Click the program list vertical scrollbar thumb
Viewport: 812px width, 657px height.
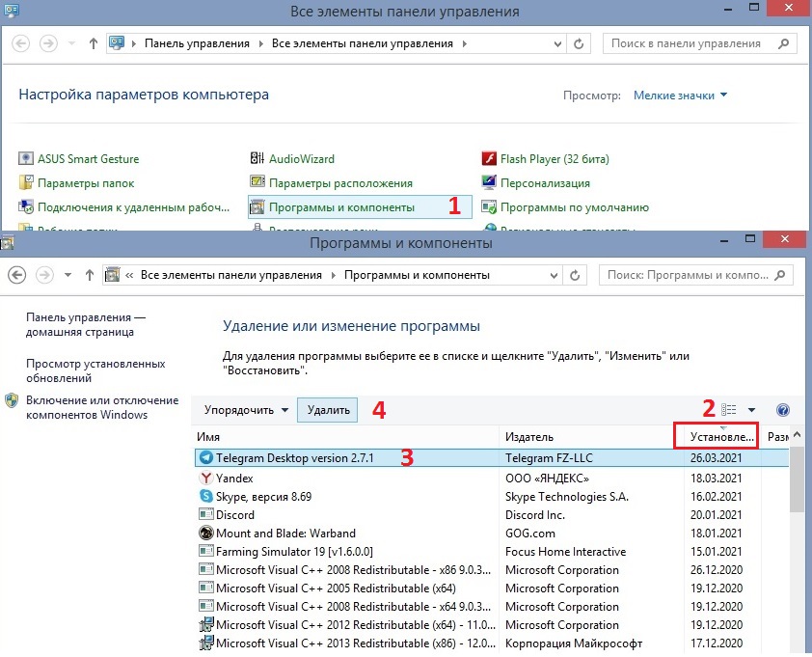coord(797,479)
